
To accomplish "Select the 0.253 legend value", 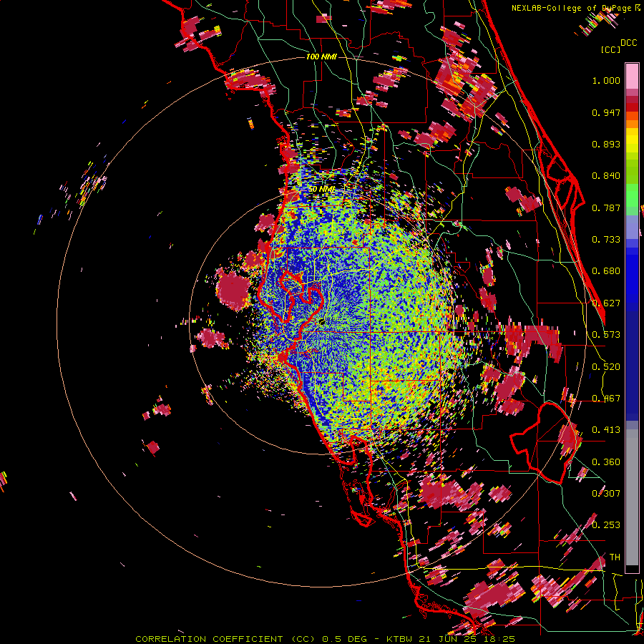I will (606, 525).
